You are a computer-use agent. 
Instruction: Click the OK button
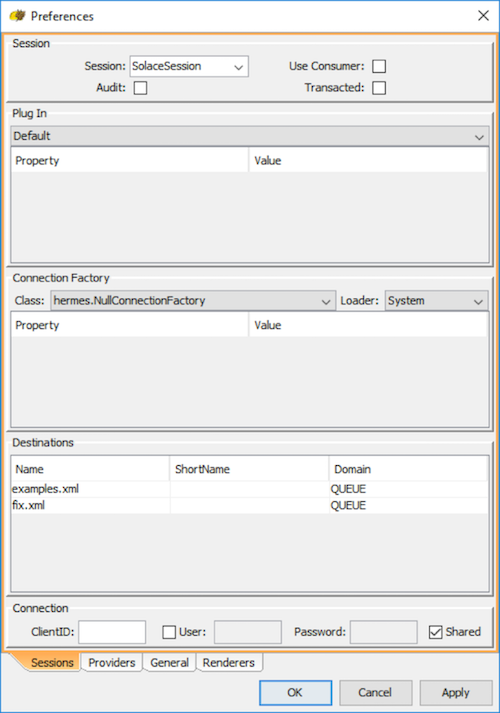coord(295,693)
